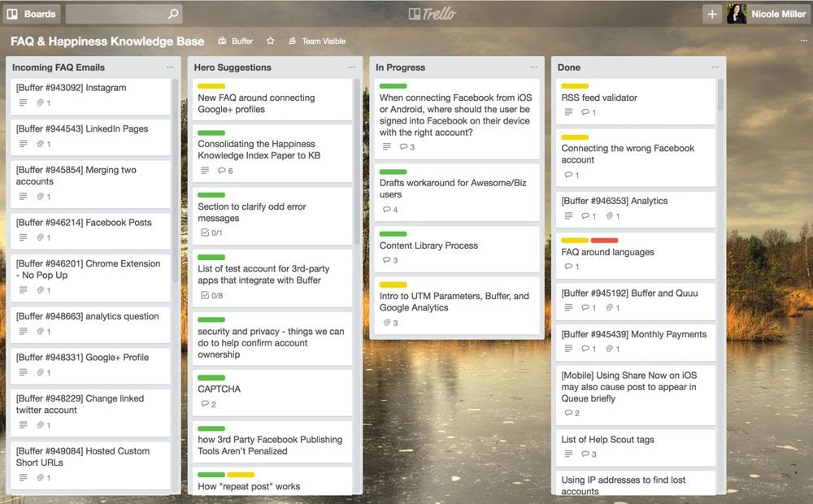Click the Trello logo in header
The height and width of the screenshot is (504, 813).
pyautogui.click(x=433, y=14)
